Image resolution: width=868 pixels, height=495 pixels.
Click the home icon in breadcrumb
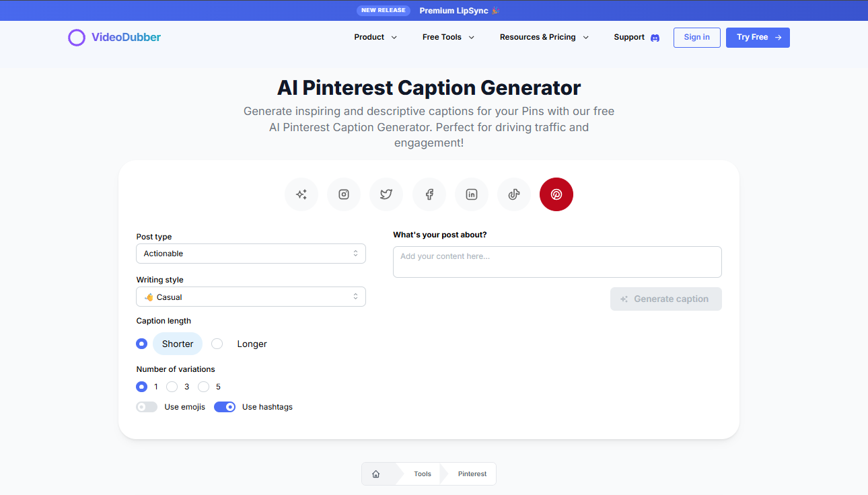point(376,474)
